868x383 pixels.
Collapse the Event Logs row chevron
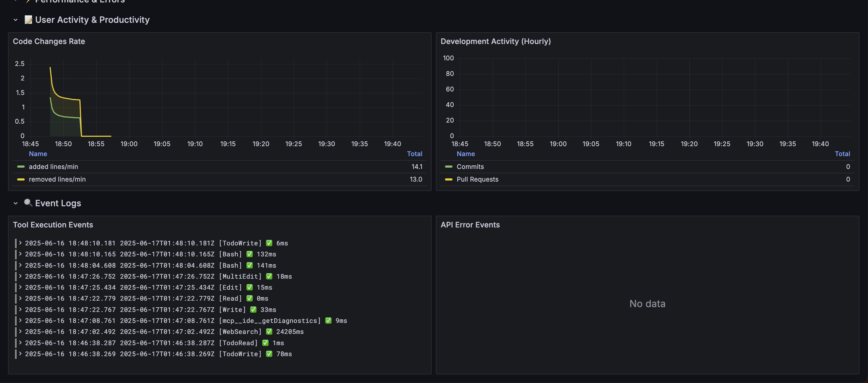point(16,203)
